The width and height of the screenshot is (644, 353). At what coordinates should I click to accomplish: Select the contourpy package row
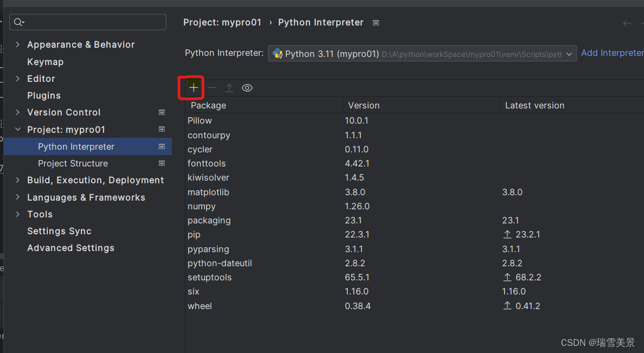(414, 135)
